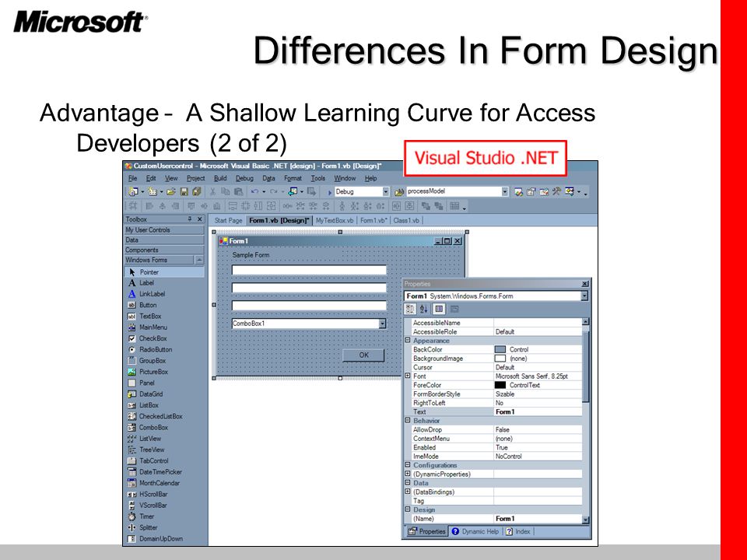Pick the ComboBox control in Toolbox
The width and height of the screenshot is (747, 560).
148,427
